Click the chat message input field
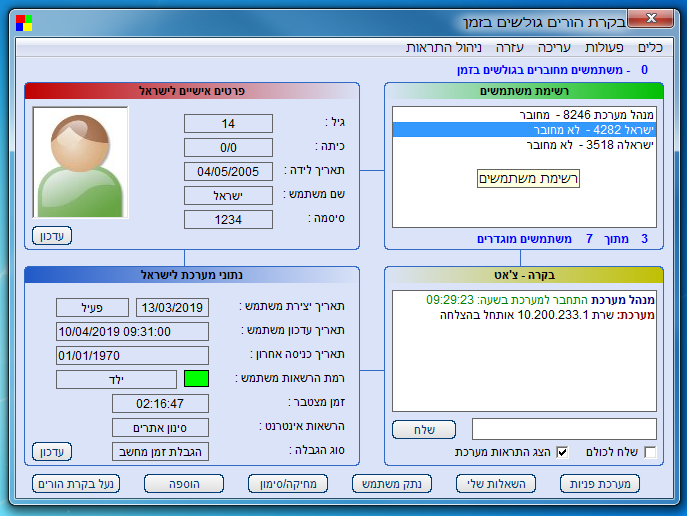 [564, 429]
